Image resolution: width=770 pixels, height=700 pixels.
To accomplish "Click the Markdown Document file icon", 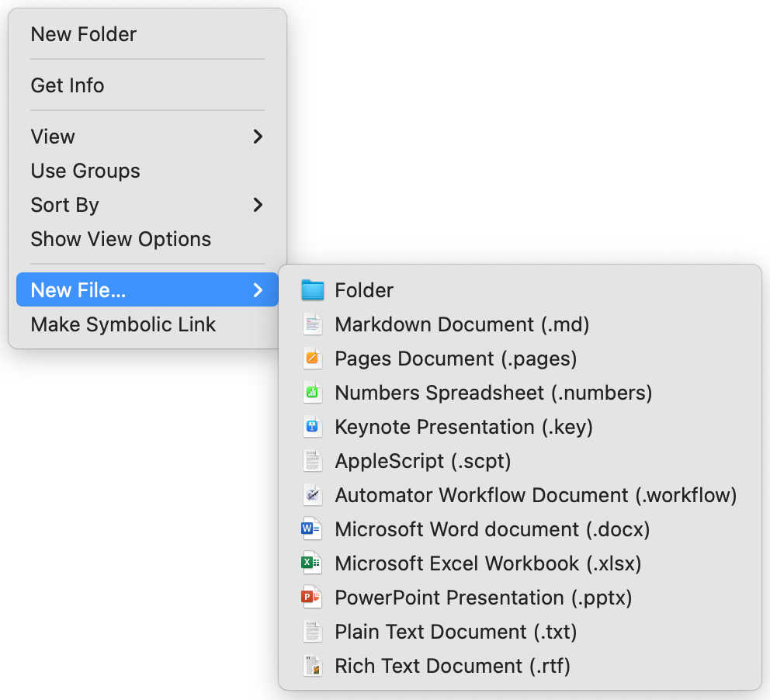I will [312, 324].
